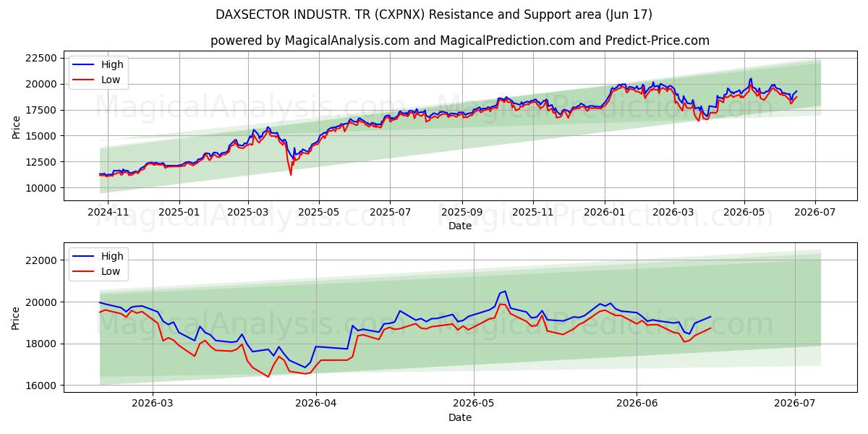Click the '2025-03' x-axis label in the top chart

tap(248, 213)
